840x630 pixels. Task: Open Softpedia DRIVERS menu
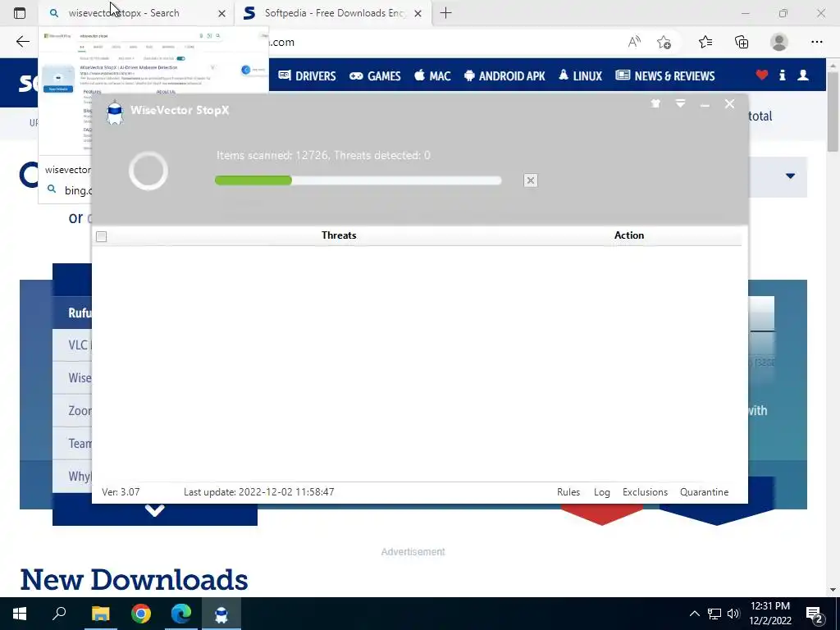click(x=307, y=75)
